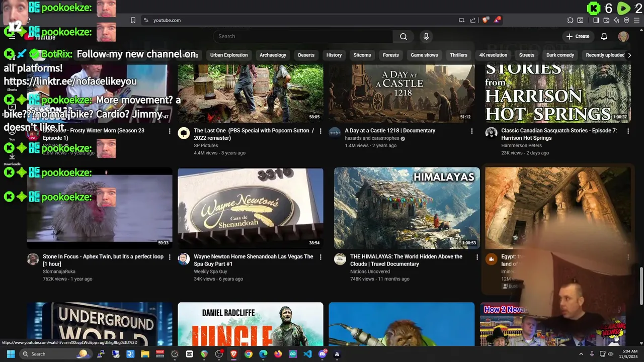The width and height of the screenshot is (644, 362).
Task: Click the Wayne Newton Home Shenandoah video title
Action: pyautogui.click(x=254, y=260)
